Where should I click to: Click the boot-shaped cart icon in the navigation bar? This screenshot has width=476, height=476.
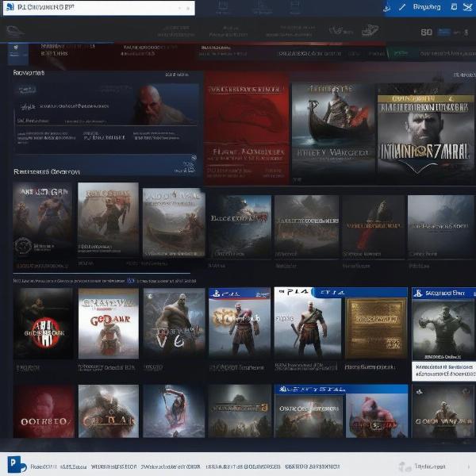point(370,30)
